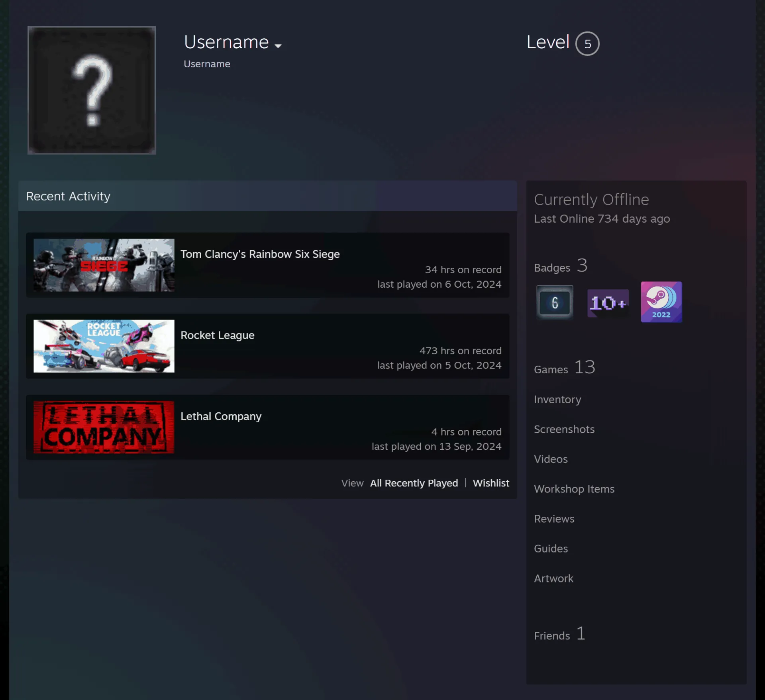The width and height of the screenshot is (765, 700).
Task: Click the Lethal Company game title
Action: [221, 416]
